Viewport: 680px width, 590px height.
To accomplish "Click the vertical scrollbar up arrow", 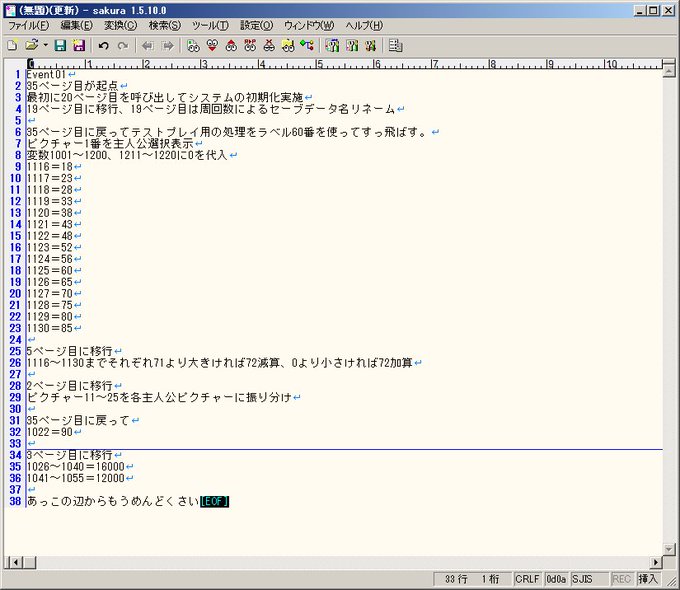I will [x=669, y=70].
